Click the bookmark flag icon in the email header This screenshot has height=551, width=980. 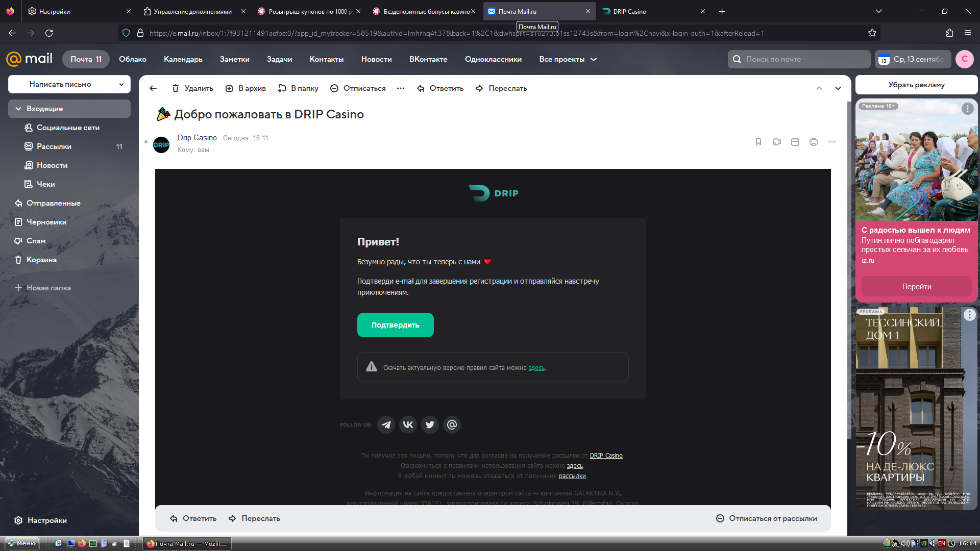[x=758, y=142]
